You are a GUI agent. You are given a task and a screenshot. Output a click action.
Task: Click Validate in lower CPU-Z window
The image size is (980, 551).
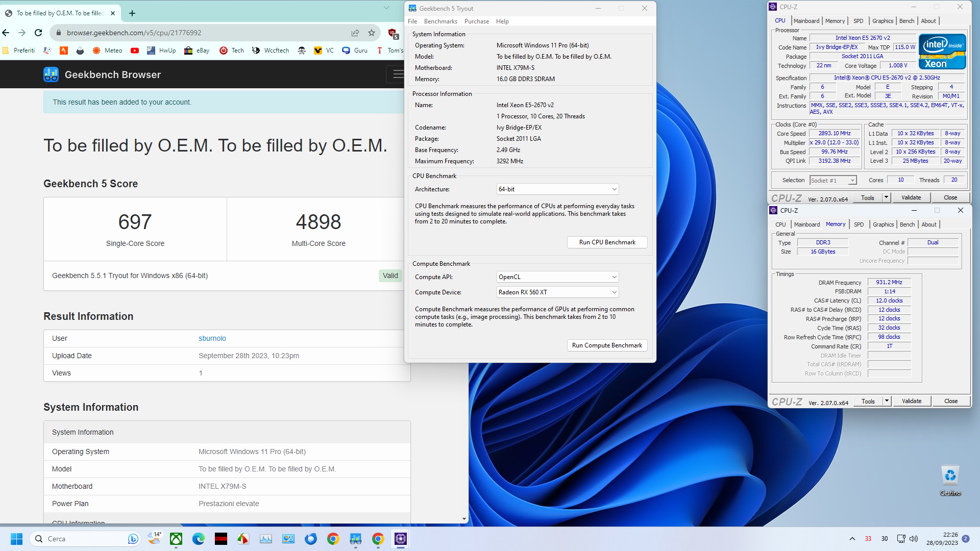(912, 401)
